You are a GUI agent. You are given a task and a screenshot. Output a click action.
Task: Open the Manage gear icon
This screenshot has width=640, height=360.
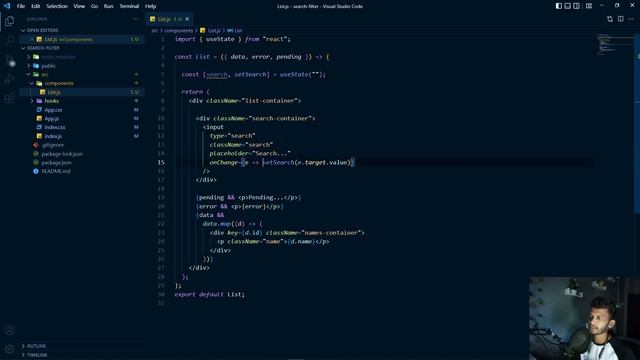coord(9,349)
